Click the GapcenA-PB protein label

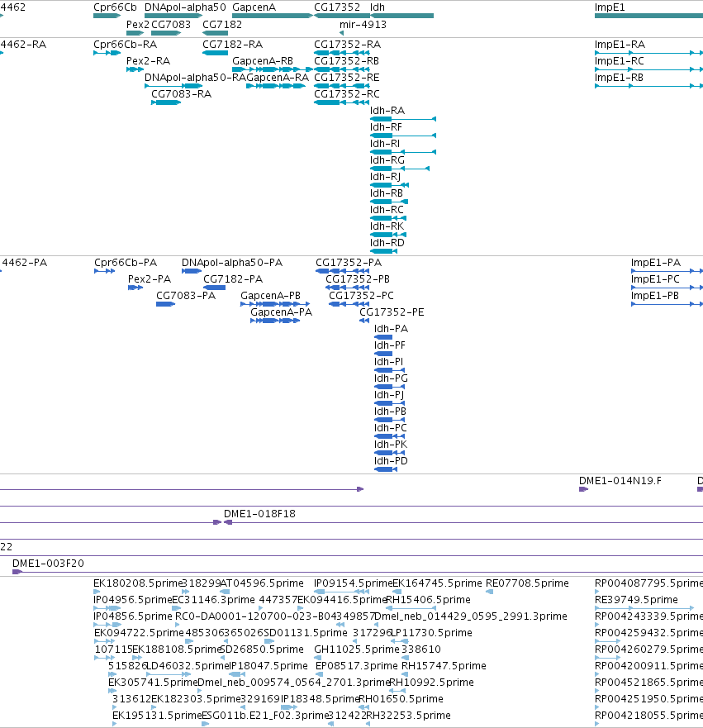270,296
